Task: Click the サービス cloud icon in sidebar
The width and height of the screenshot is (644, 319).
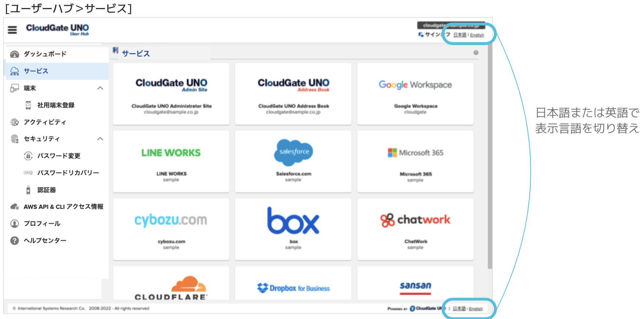Action: (15, 71)
